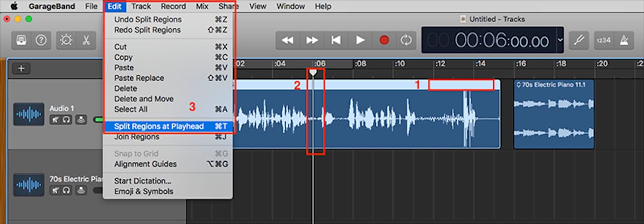Choose Paste Replace
Screen dimensions: 644x224
[x=168, y=78]
